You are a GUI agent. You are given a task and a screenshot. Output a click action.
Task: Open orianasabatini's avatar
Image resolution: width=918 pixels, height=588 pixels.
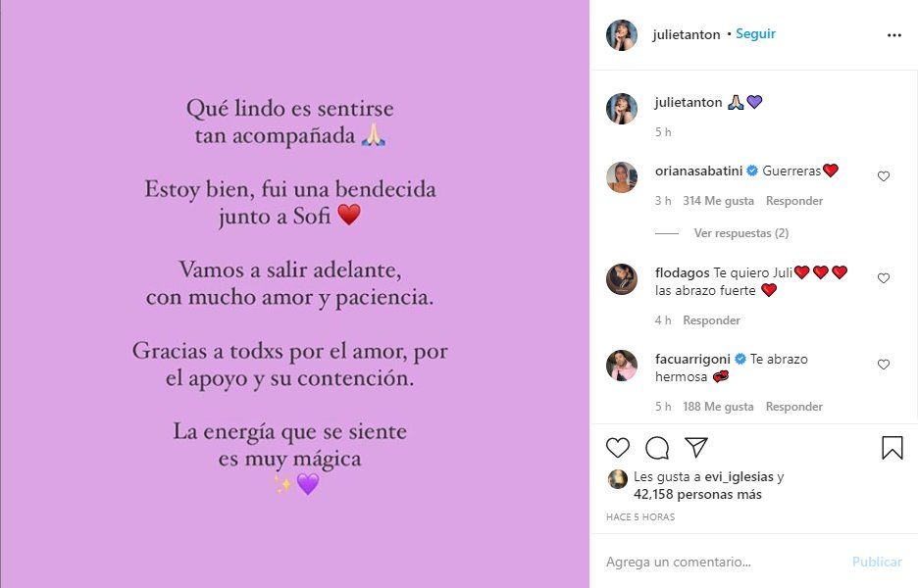(x=622, y=177)
